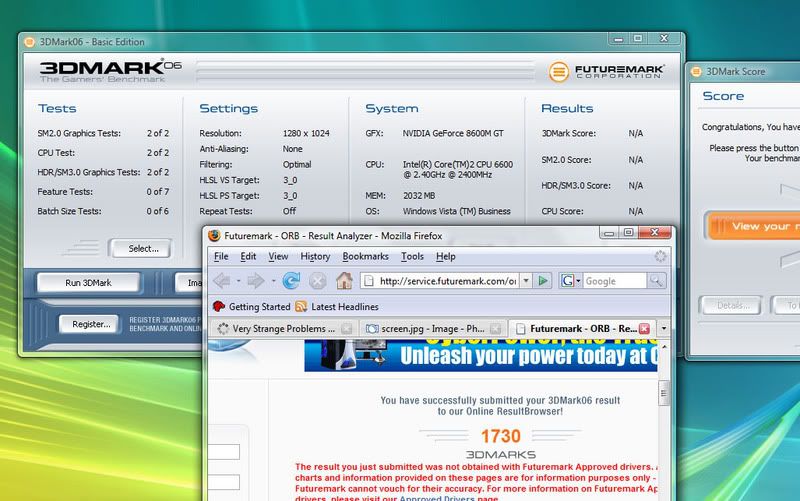Screen dimensions: 800x501
Task: Open the Bookmarks menu in Firefox
Action: (x=365, y=256)
